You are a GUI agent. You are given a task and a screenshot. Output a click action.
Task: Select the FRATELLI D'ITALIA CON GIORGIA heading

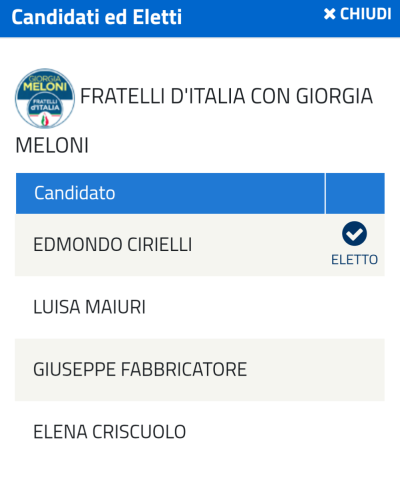[x=226, y=96]
